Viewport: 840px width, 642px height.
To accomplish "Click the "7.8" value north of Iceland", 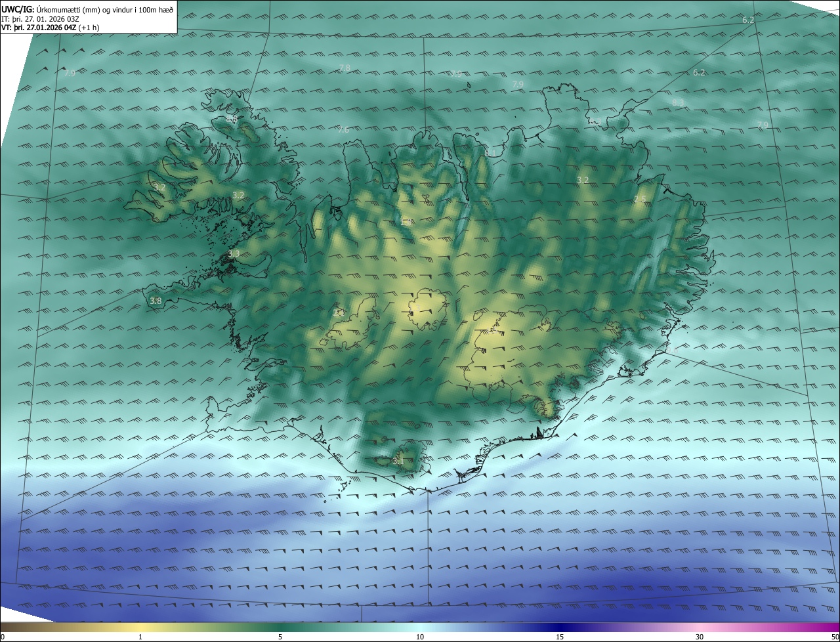I will [344, 68].
